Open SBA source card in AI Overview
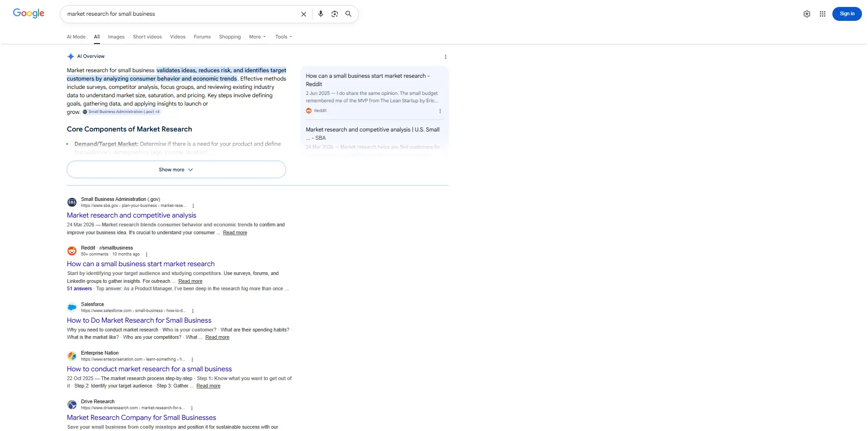868x431 pixels. pyautogui.click(x=374, y=137)
